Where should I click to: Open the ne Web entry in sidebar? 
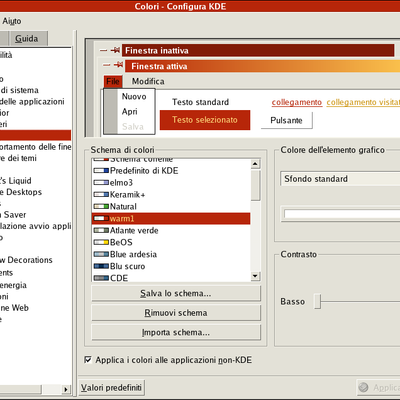click(14, 308)
